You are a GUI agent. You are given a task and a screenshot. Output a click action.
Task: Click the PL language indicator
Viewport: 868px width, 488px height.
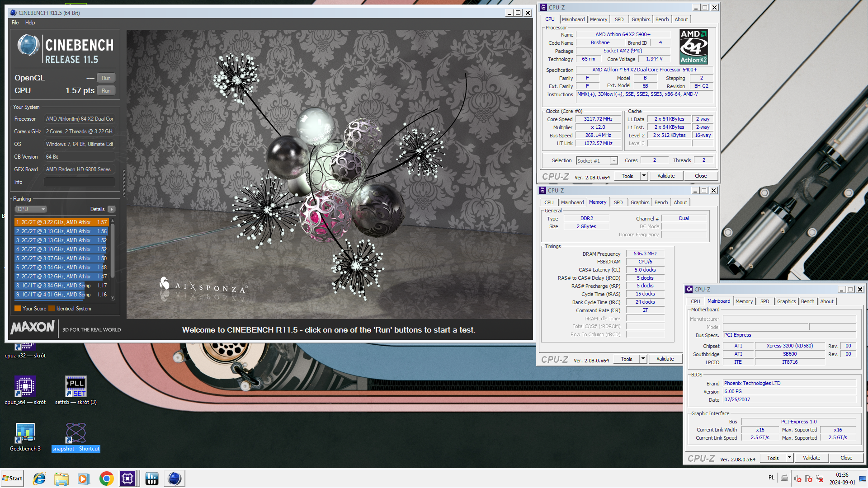[x=771, y=478]
